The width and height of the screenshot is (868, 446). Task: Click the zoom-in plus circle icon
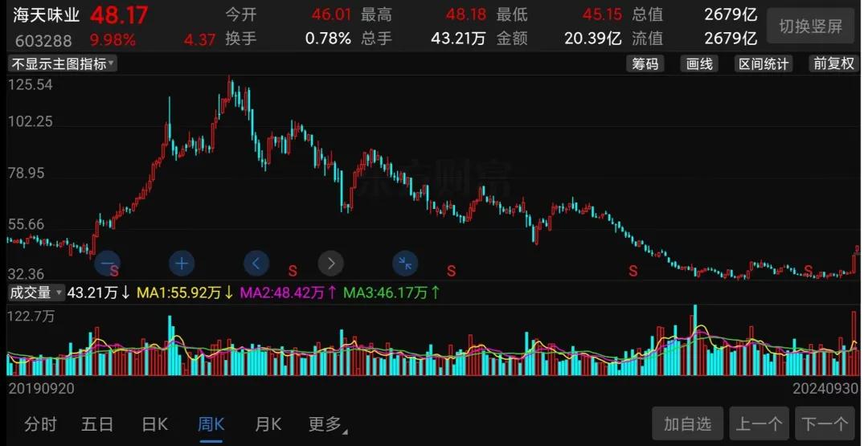[182, 264]
